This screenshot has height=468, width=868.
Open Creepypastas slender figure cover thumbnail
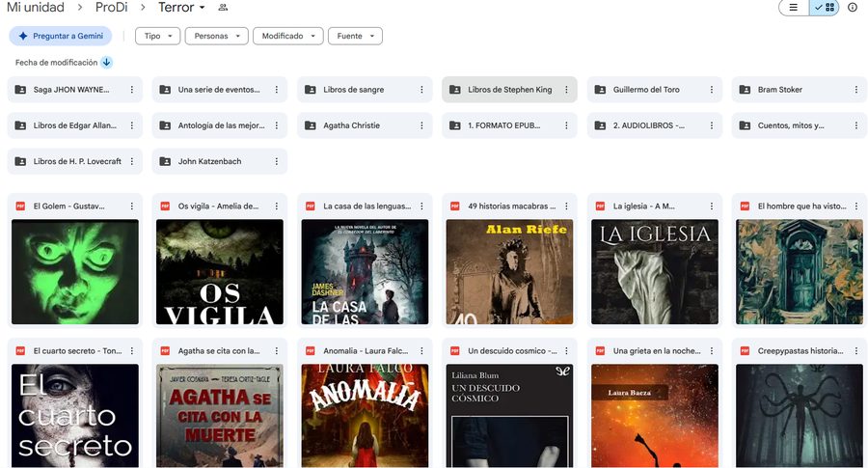click(x=800, y=416)
